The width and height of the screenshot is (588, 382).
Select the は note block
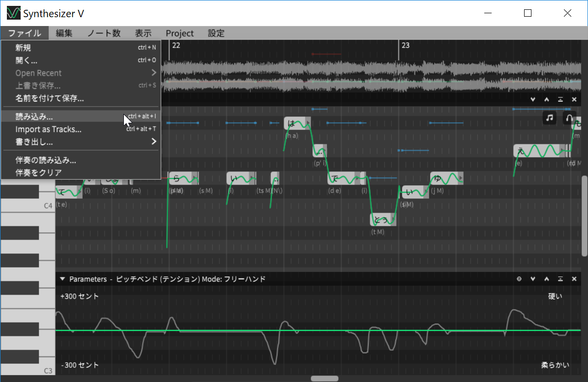click(x=297, y=123)
